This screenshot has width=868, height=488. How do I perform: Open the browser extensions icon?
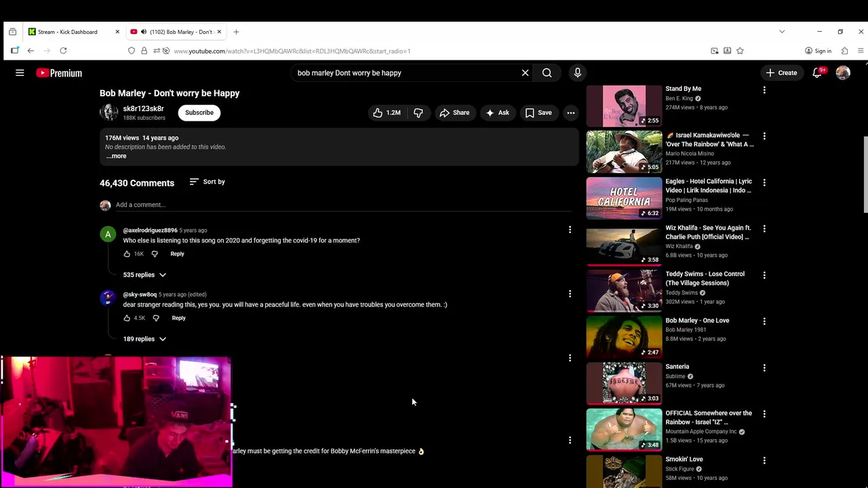[844, 51]
